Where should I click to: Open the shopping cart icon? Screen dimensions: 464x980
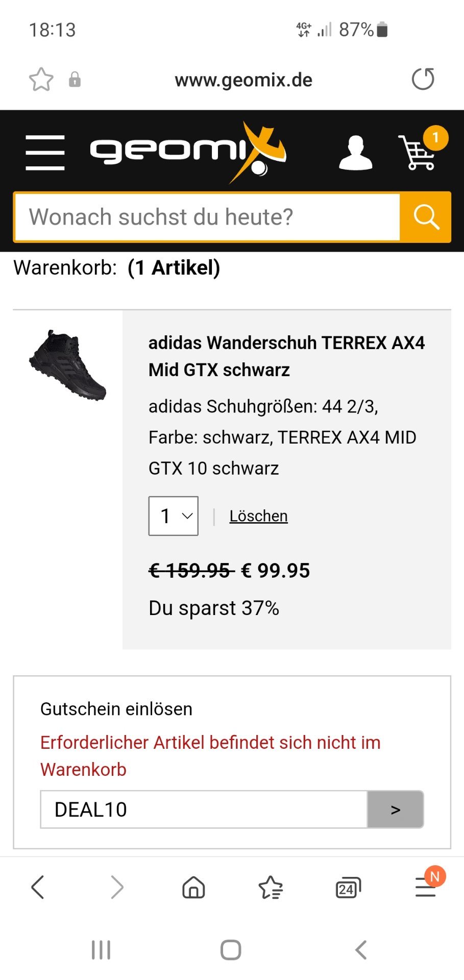418,152
